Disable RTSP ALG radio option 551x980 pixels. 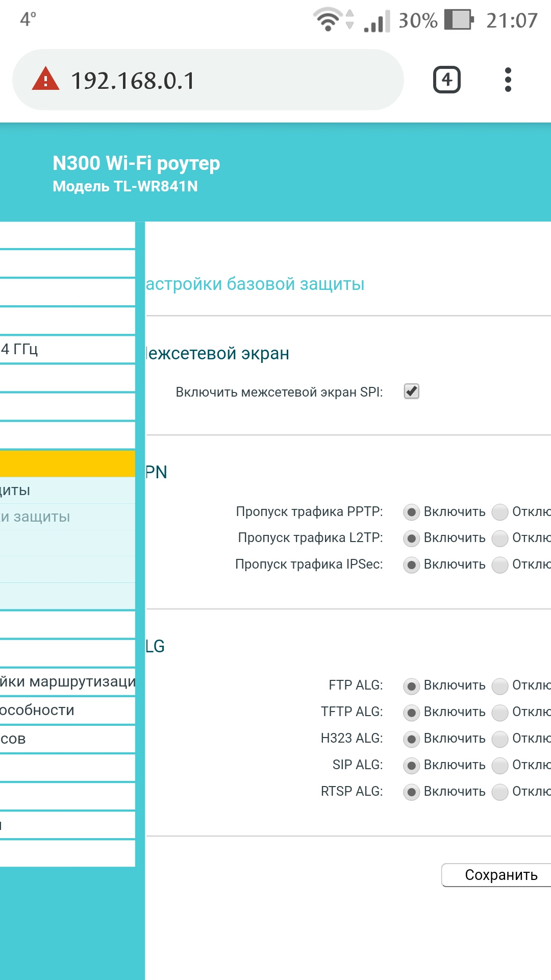[x=500, y=792]
